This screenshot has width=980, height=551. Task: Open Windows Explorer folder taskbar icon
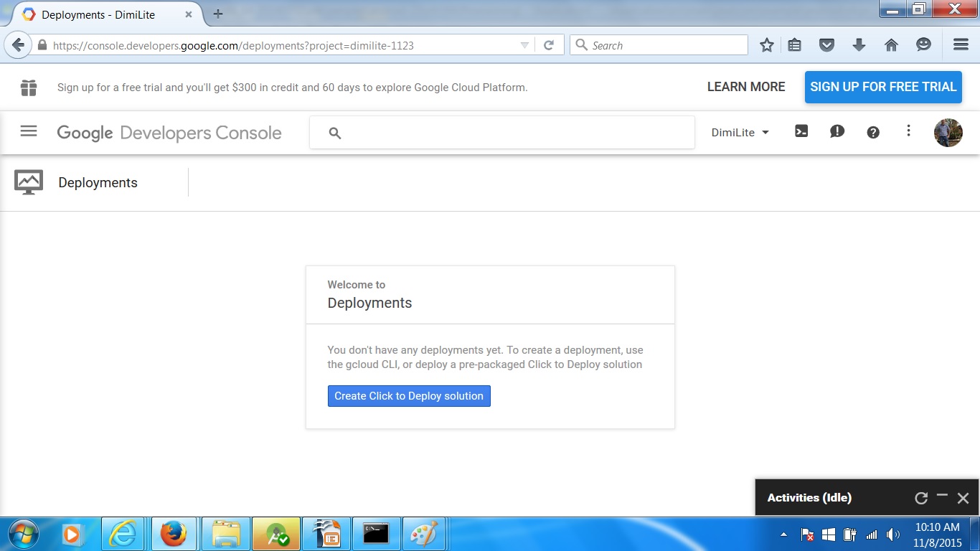[226, 534]
